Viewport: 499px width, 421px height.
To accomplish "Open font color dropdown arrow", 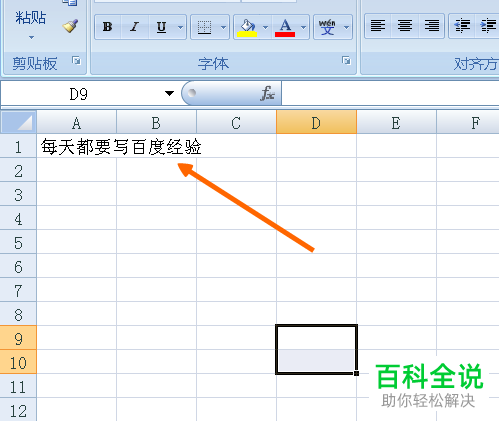I will pyautogui.click(x=303, y=27).
